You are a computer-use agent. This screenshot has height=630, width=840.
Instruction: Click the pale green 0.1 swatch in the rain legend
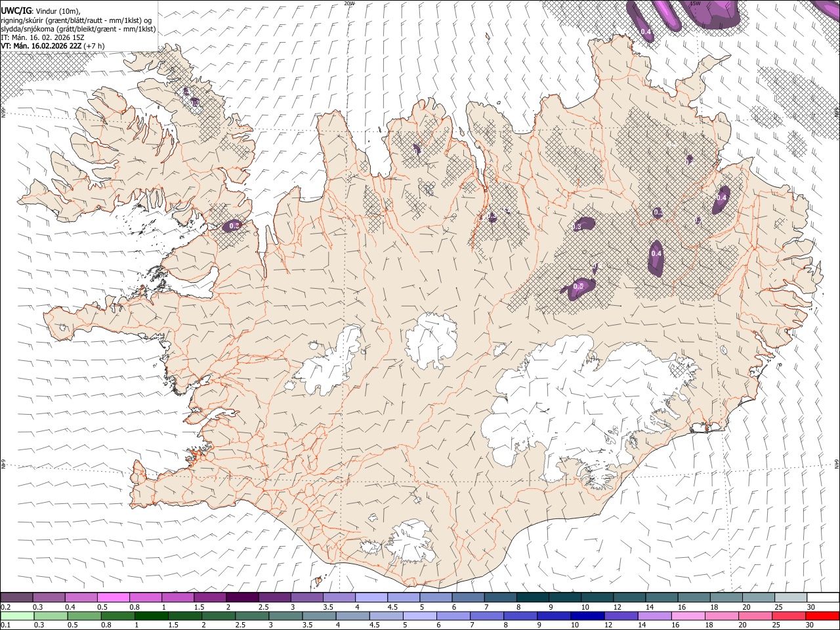click(17, 616)
